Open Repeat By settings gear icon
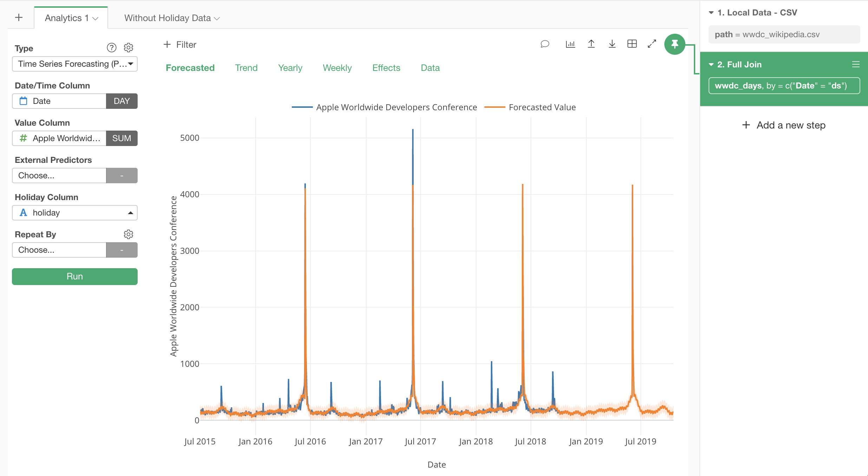This screenshot has height=476, width=868. coord(129,234)
